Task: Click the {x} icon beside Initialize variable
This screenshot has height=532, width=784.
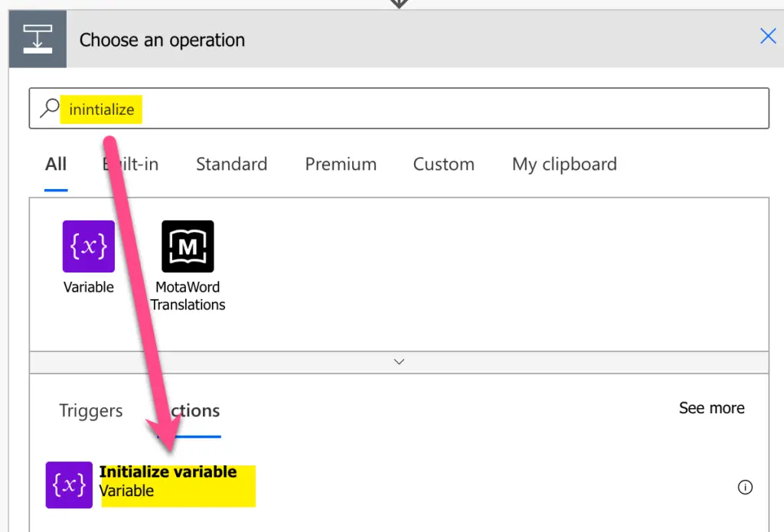Action: coord(69,485)
